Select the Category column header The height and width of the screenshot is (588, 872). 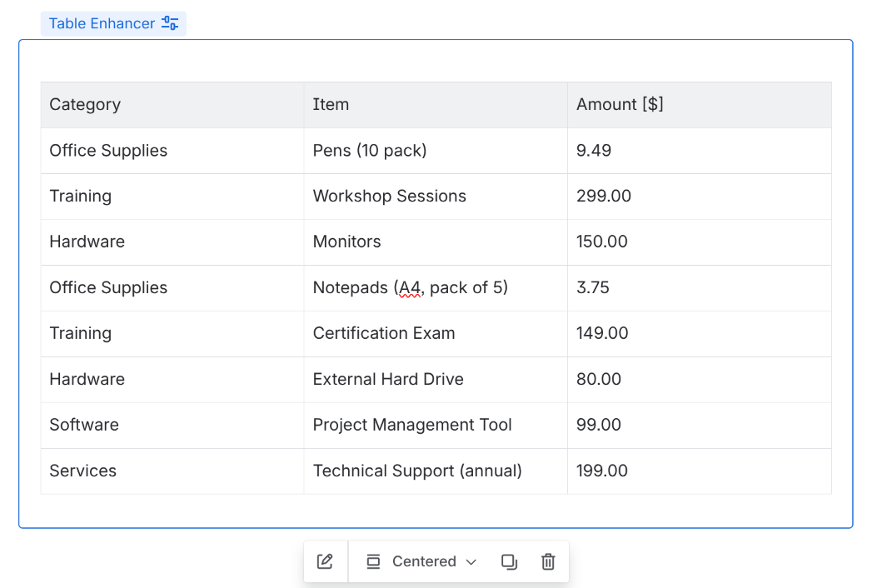coord(85,105)
